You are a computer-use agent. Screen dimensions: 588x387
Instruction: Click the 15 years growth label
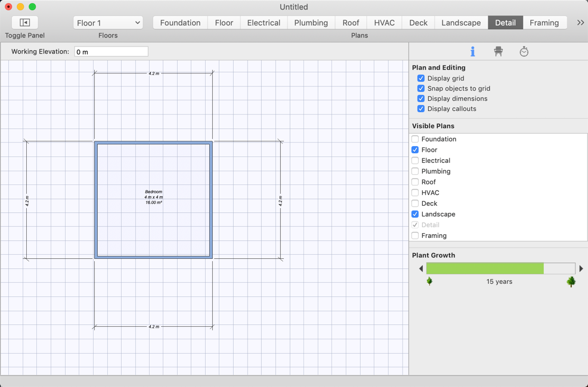[499, 281]
